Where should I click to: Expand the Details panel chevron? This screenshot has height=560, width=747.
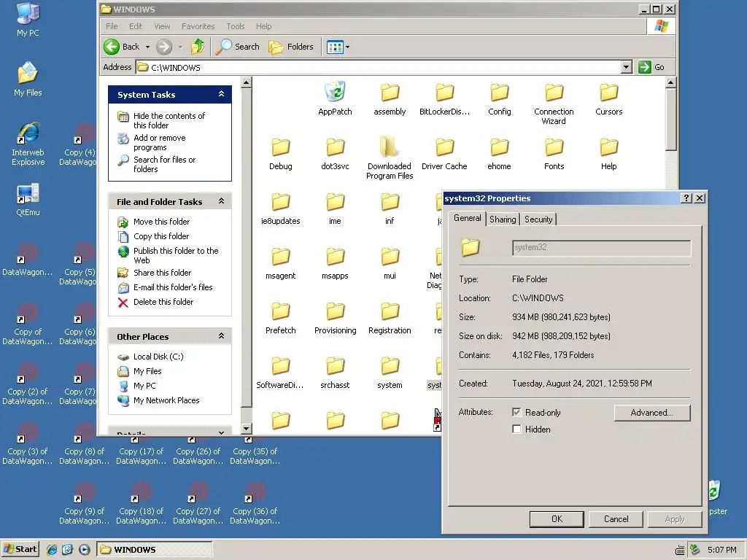(x=221, y=432)
